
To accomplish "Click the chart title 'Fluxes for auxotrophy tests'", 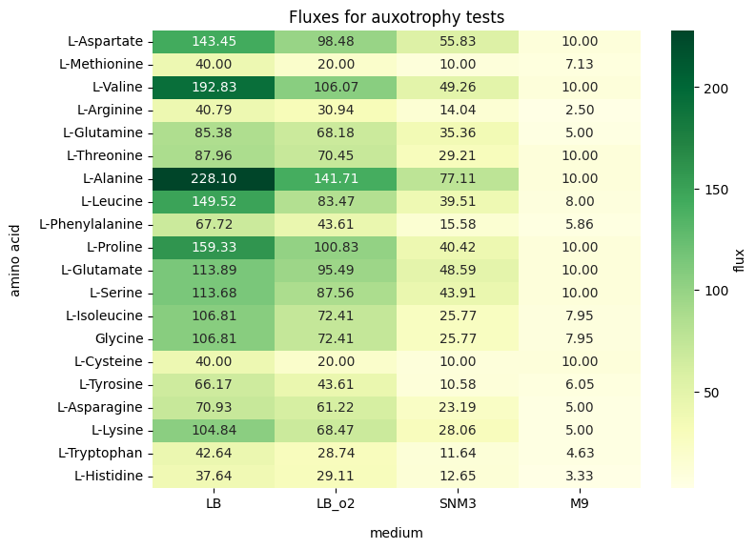I will [x=397, y=17].
